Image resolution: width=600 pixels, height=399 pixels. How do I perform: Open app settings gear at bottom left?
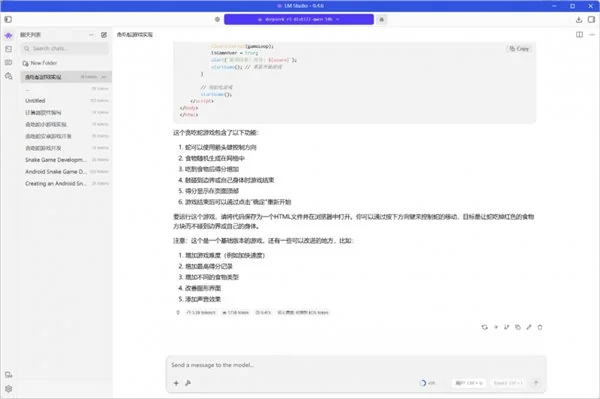click(x=8, y=389)
